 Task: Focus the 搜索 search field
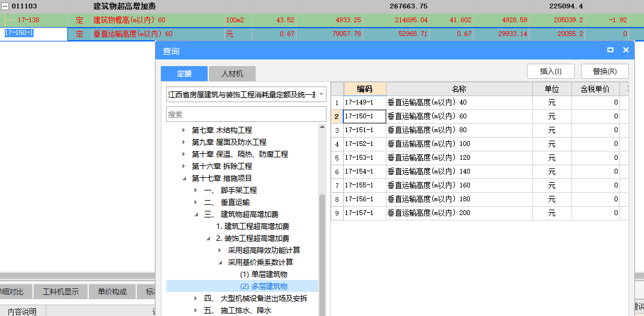tap(247, 114)
